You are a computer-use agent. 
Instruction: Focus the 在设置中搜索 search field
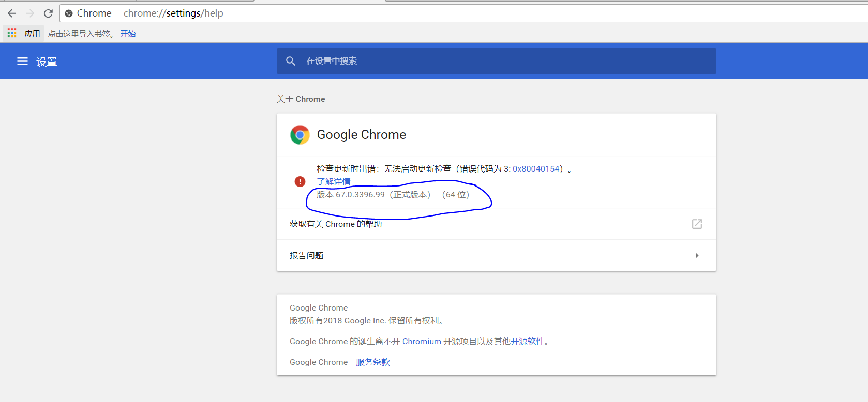tap(497, 61)
